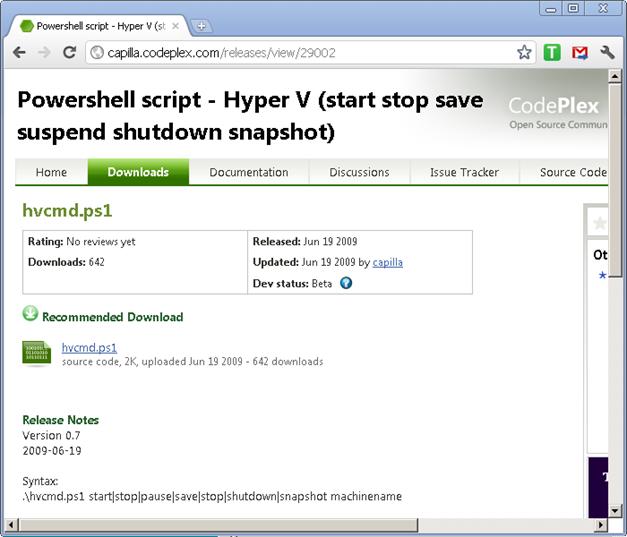
Task: Bookmark this page with the star icon
Action: pos(524,52)
